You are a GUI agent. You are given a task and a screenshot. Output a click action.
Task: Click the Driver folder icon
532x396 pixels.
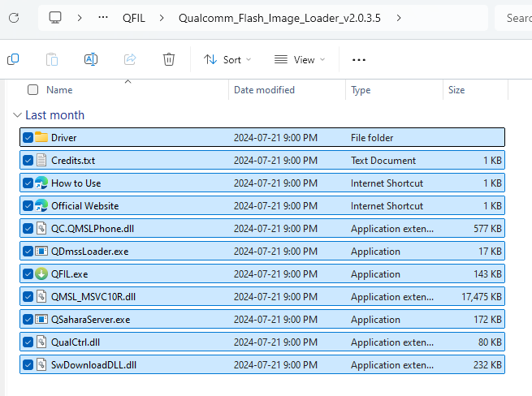click(41, 137)
